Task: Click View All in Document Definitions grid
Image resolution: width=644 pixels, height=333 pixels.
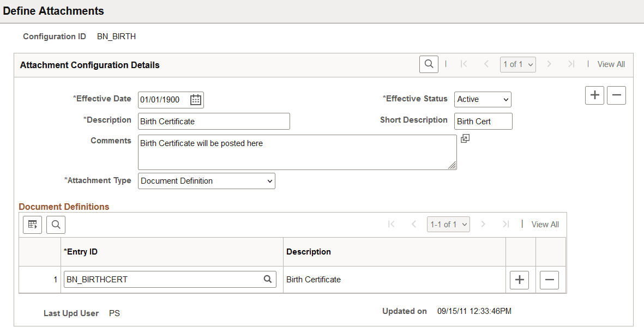Action: pyautogui.click(x=545, y=224)
